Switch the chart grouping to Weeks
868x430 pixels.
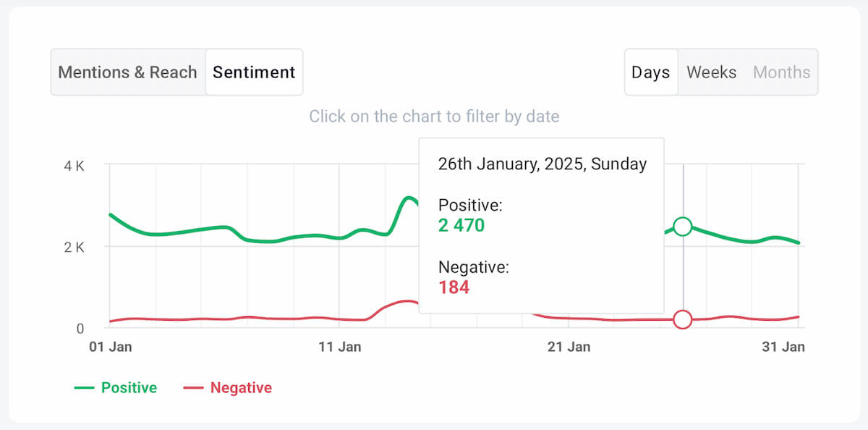tap(711, 72)
